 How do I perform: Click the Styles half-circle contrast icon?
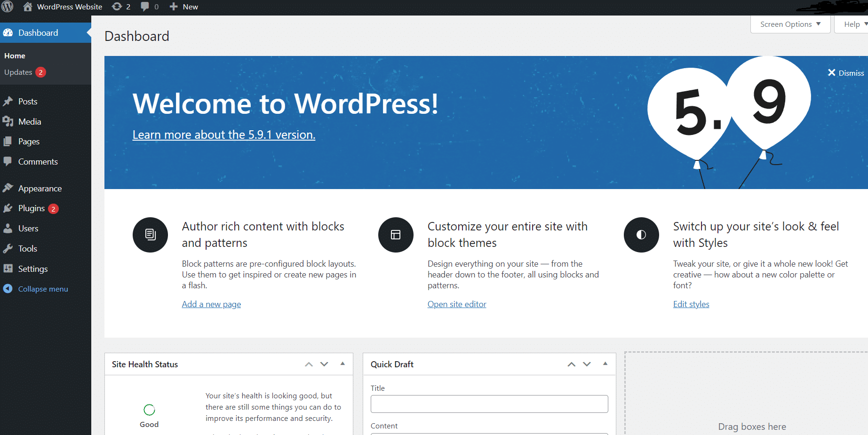click(x=641, y=235)
